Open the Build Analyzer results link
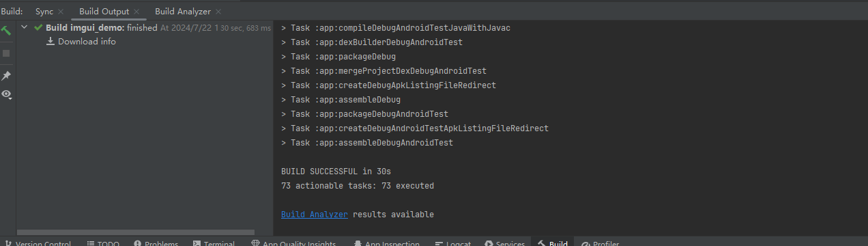Image resolution: width=868 pixels, height=246 pixels. click(x=315, y=215)
